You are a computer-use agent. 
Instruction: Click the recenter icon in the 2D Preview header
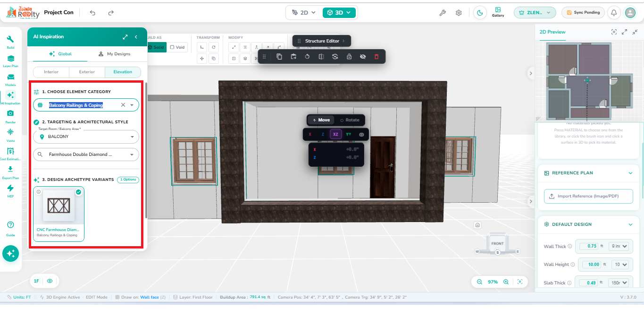tap(614, 32)
